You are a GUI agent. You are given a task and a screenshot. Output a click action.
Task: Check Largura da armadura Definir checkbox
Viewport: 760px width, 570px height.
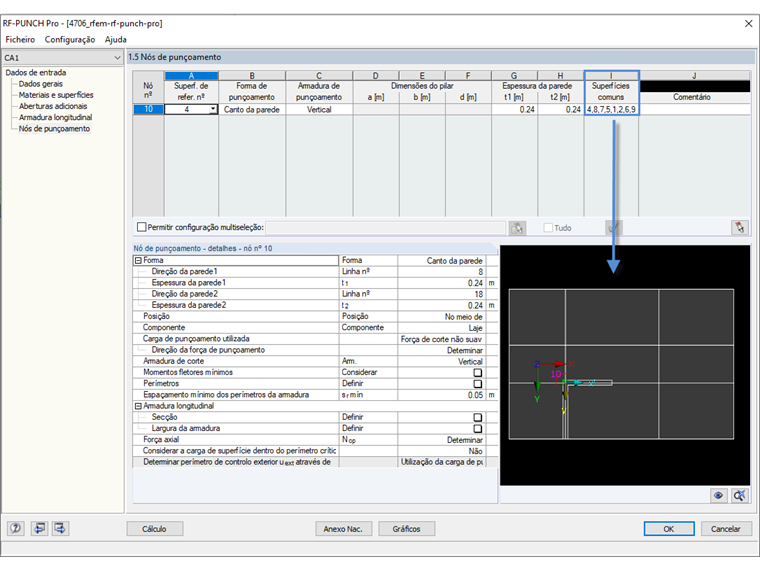pos(477,428)
